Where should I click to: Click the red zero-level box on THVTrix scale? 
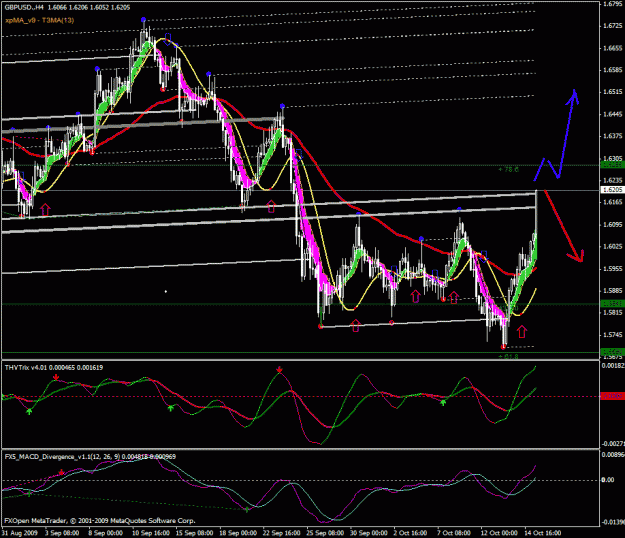point(612,396)
